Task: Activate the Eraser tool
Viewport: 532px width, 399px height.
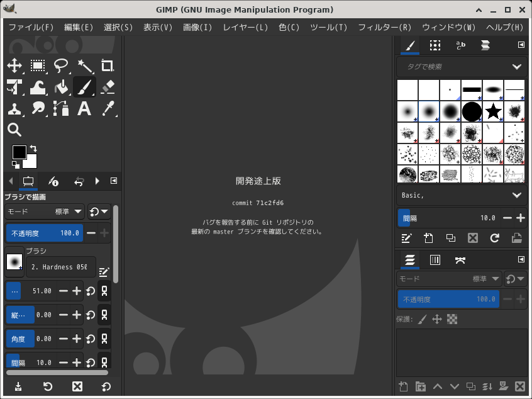Action: pos(108,87)
